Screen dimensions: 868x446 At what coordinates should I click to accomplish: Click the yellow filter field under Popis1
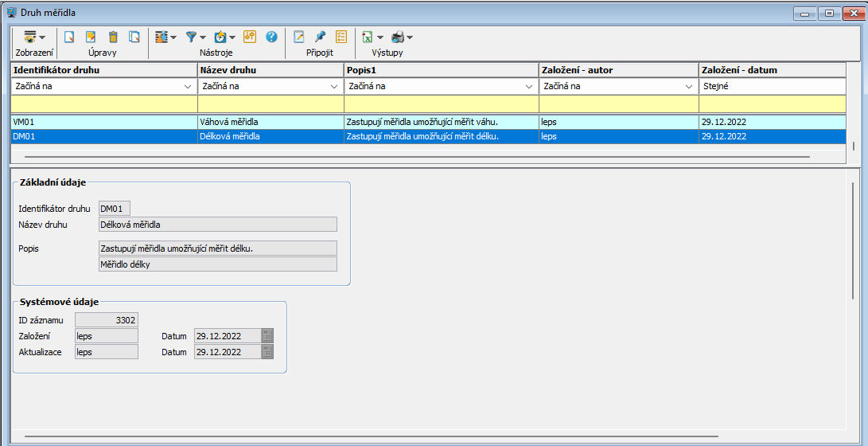tap(441, 104)
